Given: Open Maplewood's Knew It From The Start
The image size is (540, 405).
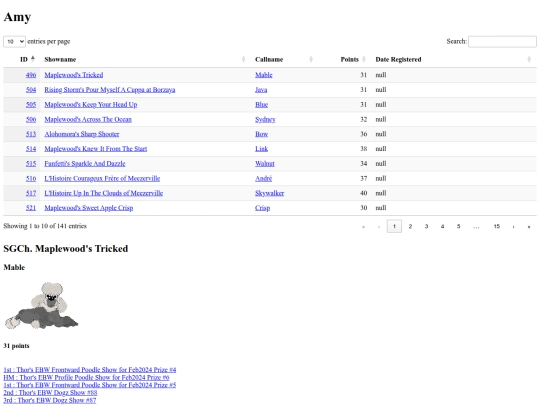Looking at the screenshot, I should pos(95,149).
